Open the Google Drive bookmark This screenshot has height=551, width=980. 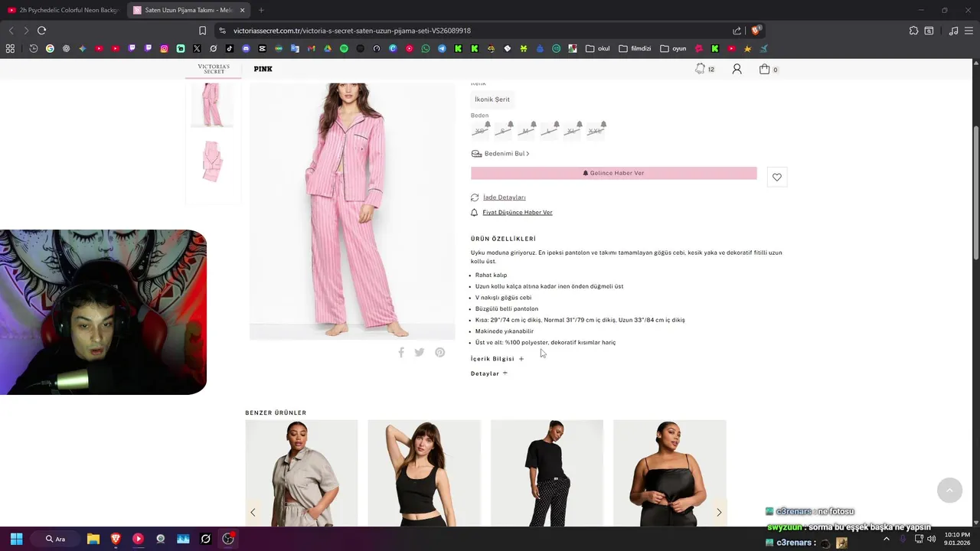[327, 48]
